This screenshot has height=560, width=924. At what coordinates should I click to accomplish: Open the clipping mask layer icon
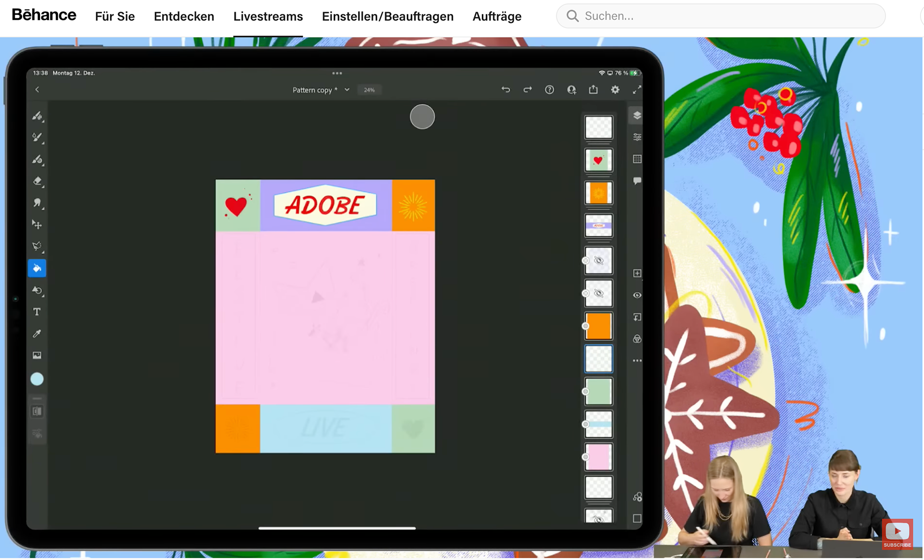tap(637, 317)
